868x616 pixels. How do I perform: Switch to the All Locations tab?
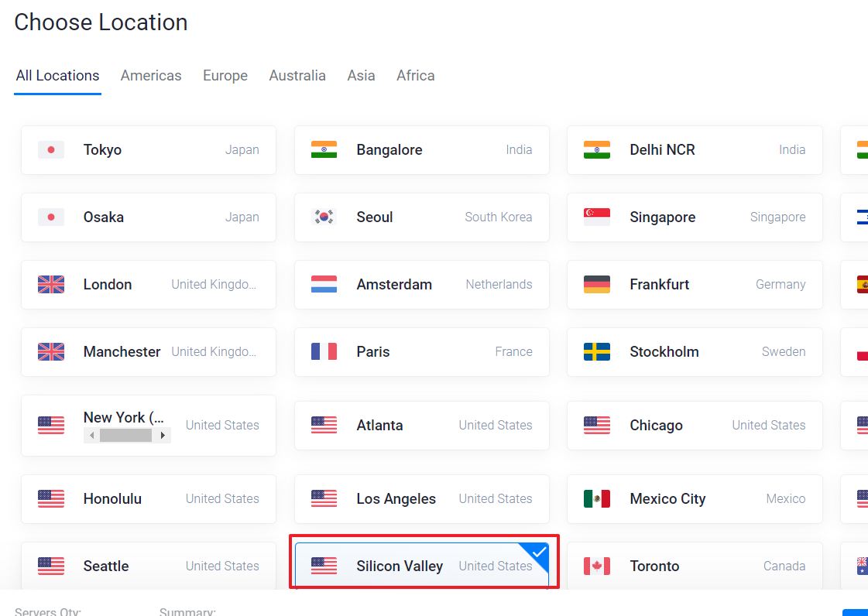[57, 76]
